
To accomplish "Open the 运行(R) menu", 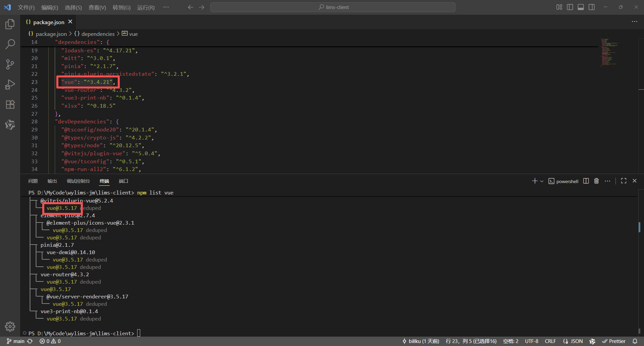I will coord(146,7).
